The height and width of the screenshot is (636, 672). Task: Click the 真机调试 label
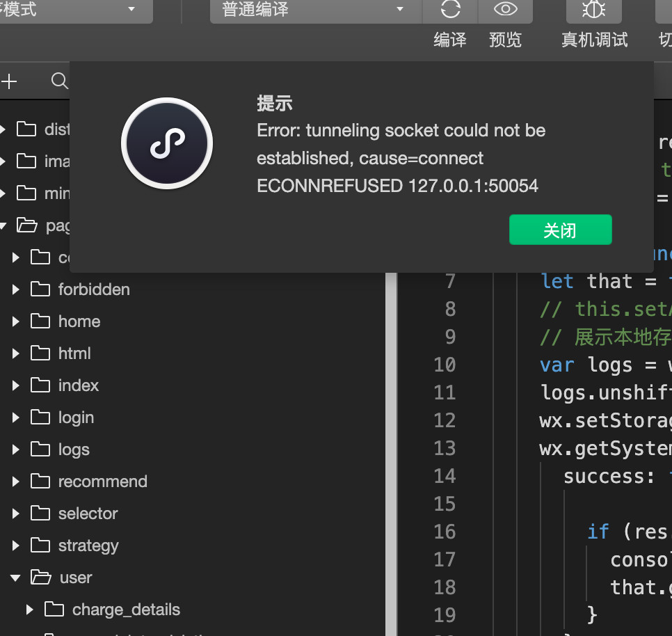point(594,40)
